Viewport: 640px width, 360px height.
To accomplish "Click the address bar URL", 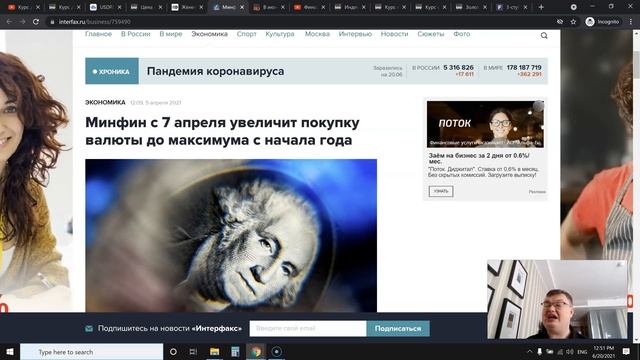I will coord(95,22).
